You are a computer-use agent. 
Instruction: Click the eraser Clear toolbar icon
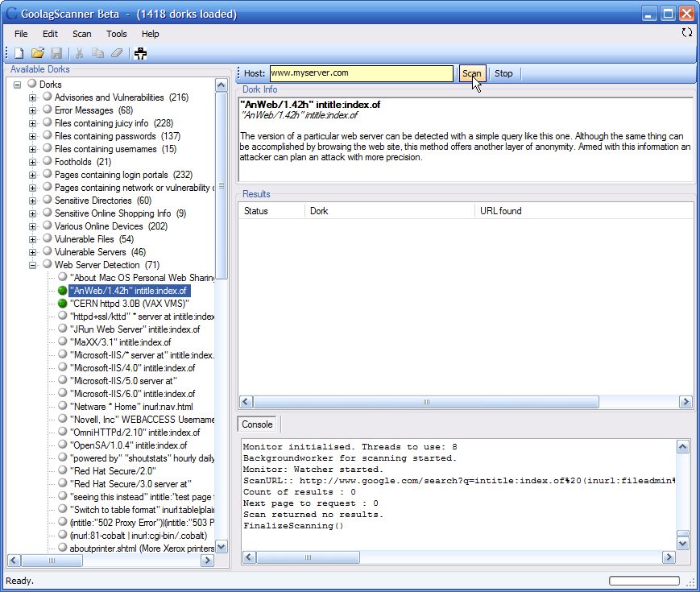pos(117,53)
